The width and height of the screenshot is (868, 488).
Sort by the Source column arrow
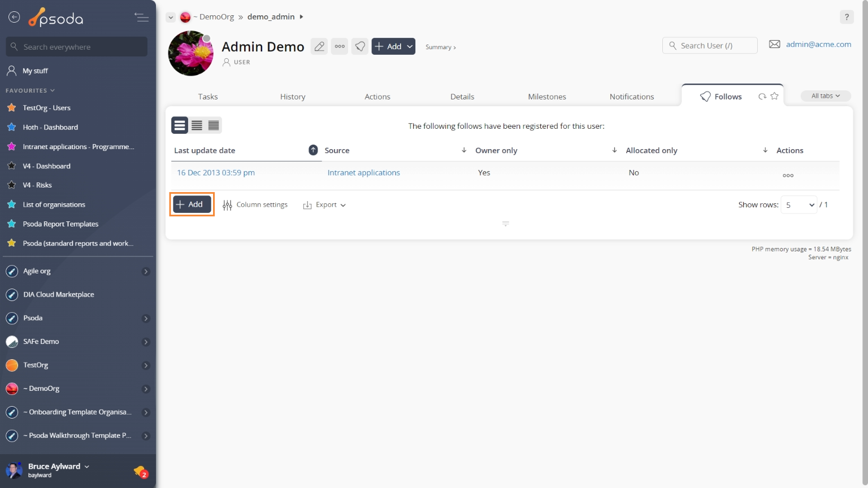click(464, 150)
